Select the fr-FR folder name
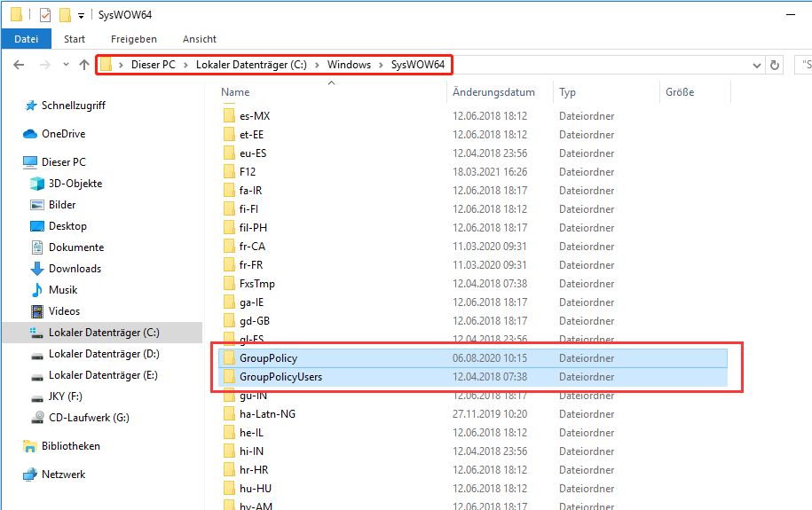 click(251, 265)
